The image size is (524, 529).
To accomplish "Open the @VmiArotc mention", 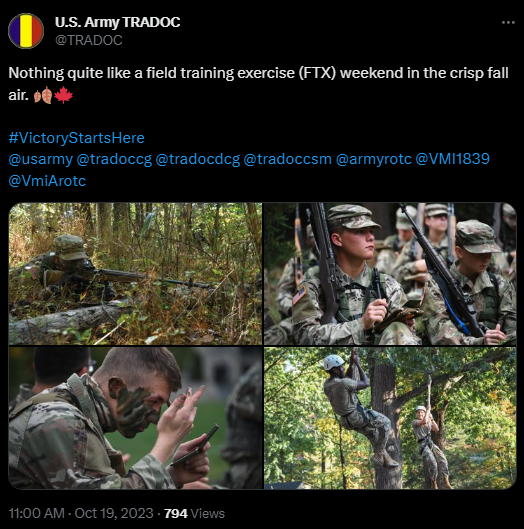I will click(x=47, y=181).
